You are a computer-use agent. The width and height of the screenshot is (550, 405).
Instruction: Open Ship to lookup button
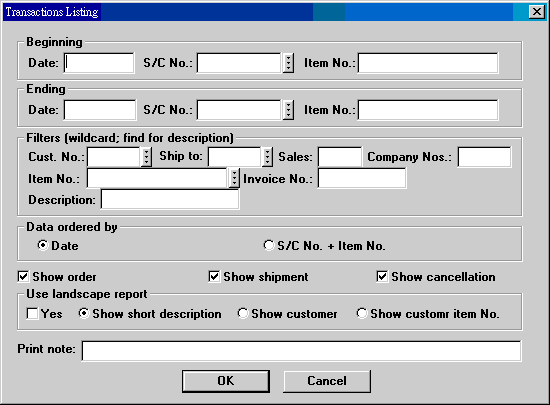(x=267, y=157)
